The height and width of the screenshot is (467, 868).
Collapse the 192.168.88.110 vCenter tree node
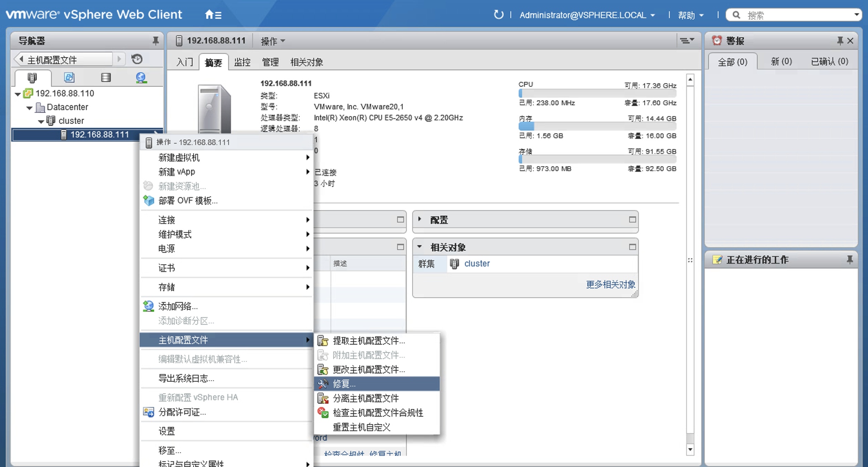pos(18,94)
